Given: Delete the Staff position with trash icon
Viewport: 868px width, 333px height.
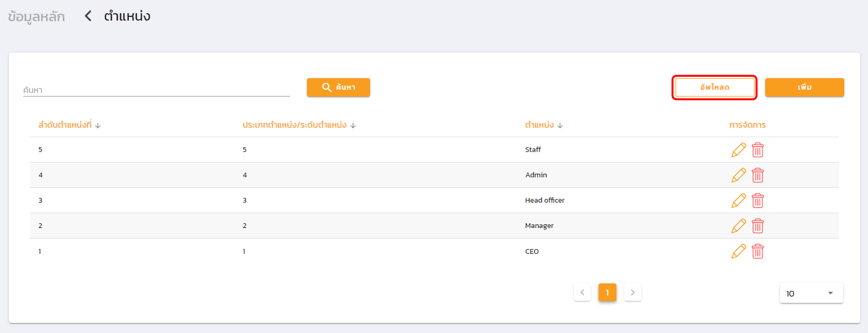Looking at the screenshot, I should click(x=758, y=150).
